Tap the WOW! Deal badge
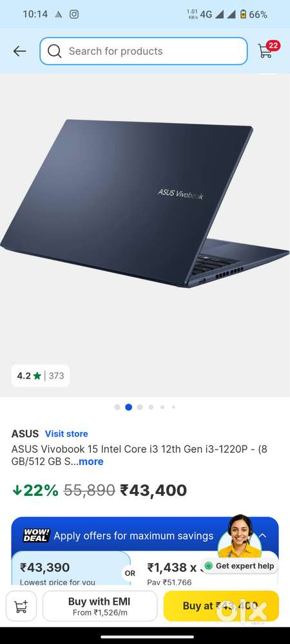The image size is (290, 644). [x=36, y=535]
